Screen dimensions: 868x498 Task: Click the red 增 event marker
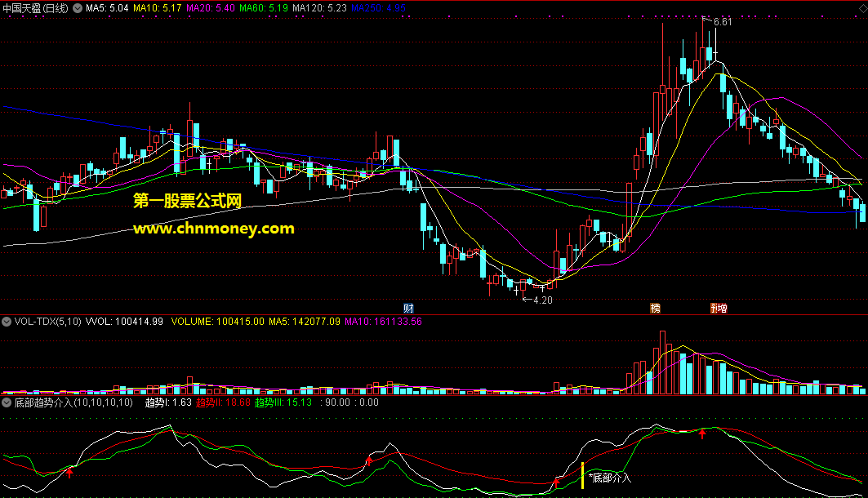pyautogui.click(x=722, y=309)
